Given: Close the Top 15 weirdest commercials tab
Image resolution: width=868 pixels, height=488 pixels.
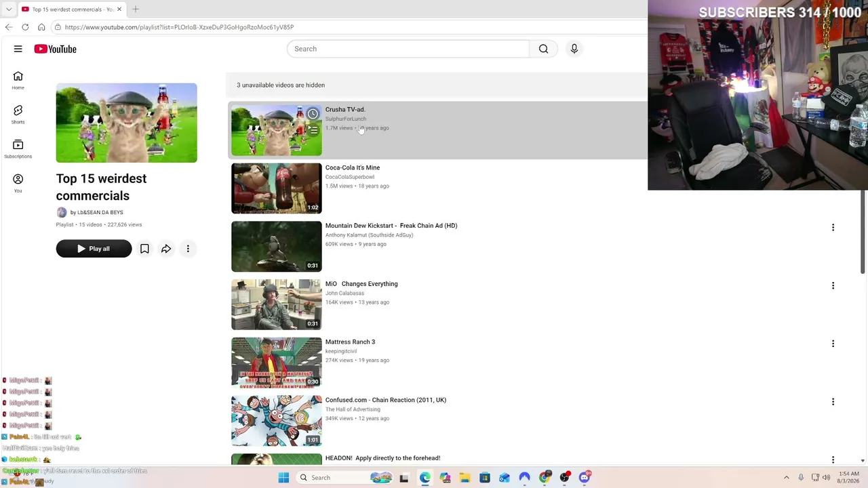Looking at the screenshot, I should pyautogui.click(x=119, y=9).
